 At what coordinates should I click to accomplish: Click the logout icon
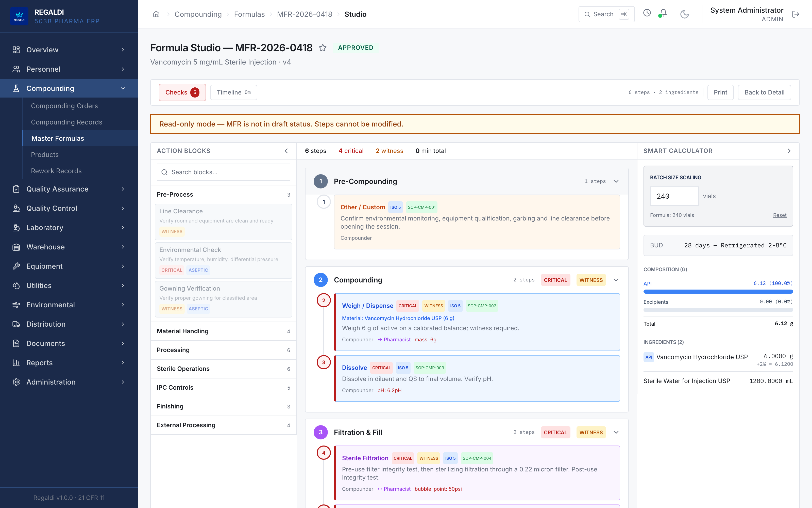tap(796, 14)
